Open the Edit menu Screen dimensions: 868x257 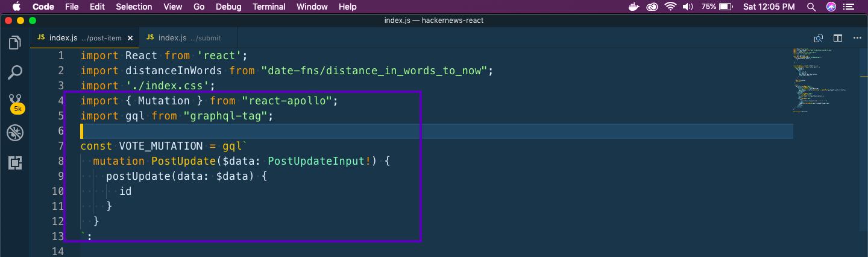click(x=97, y=7)
